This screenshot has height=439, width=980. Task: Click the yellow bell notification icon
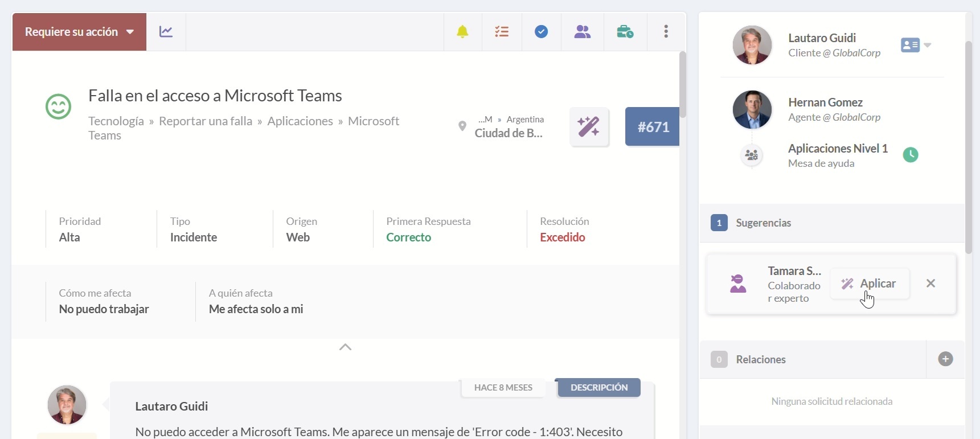[462, 32]
